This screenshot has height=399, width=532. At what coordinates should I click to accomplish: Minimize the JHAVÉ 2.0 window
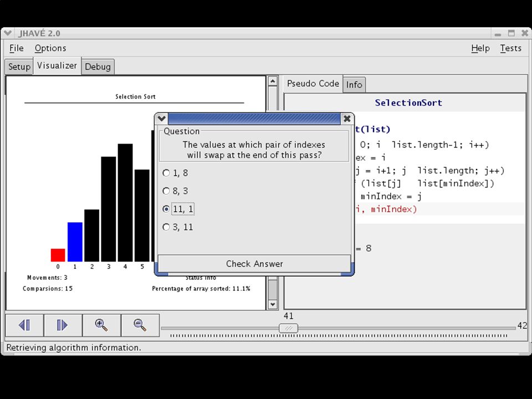(x=498, y=34)
